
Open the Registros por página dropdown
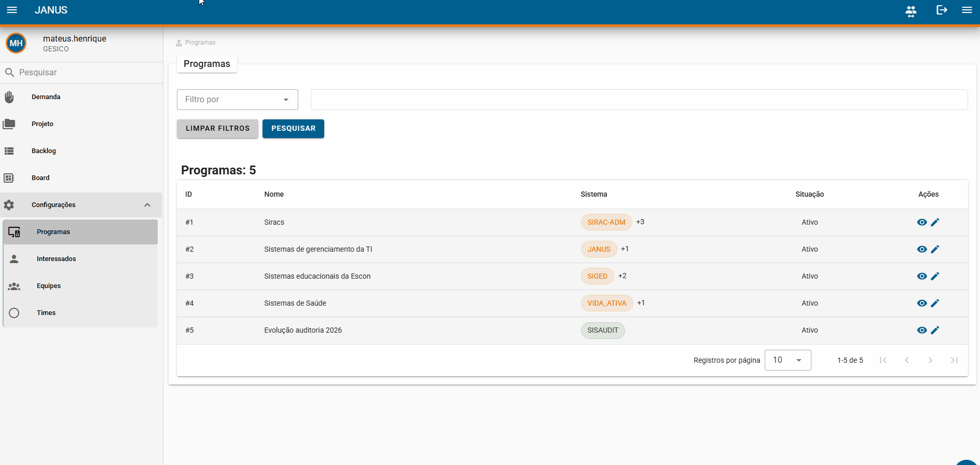(x=788, y=360)
